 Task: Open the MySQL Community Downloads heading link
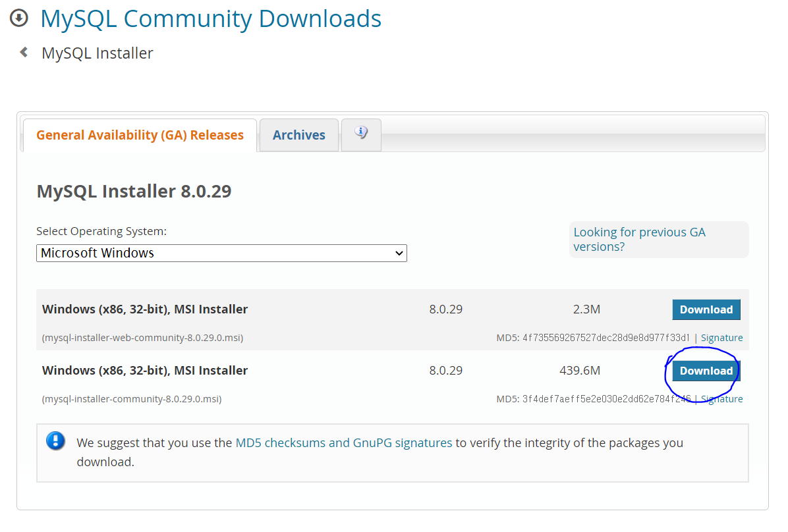211,18
